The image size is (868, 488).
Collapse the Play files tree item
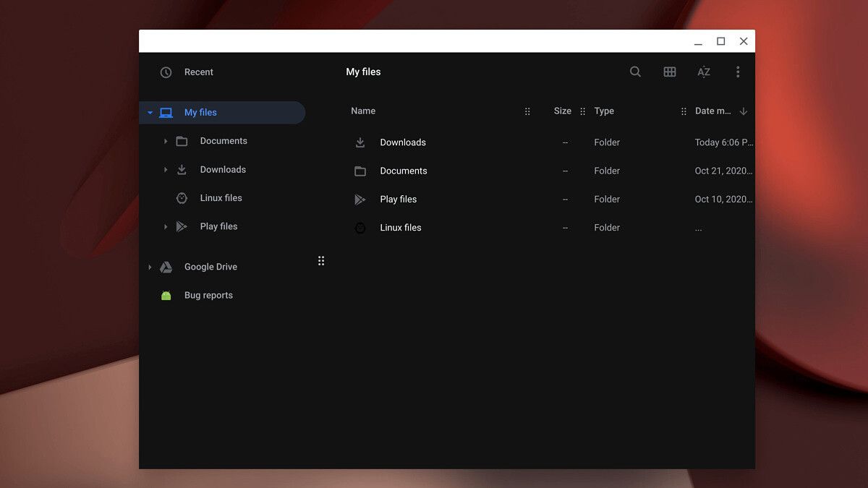166,226
